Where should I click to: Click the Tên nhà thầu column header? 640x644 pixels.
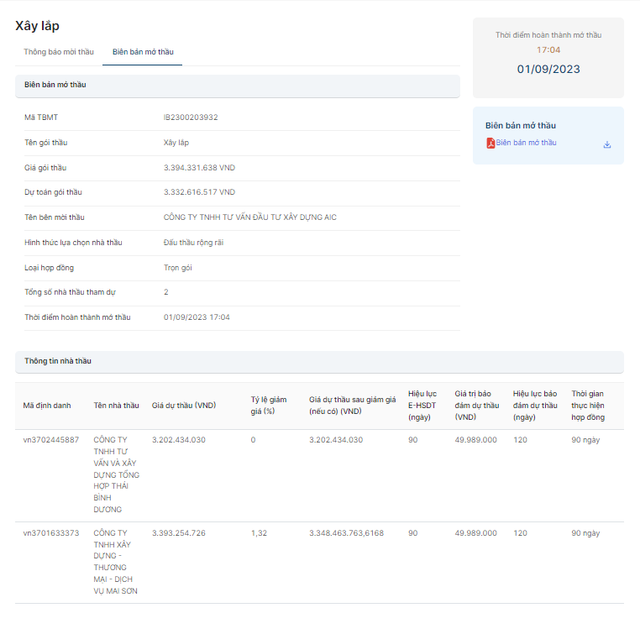click(x=116, y=405)
